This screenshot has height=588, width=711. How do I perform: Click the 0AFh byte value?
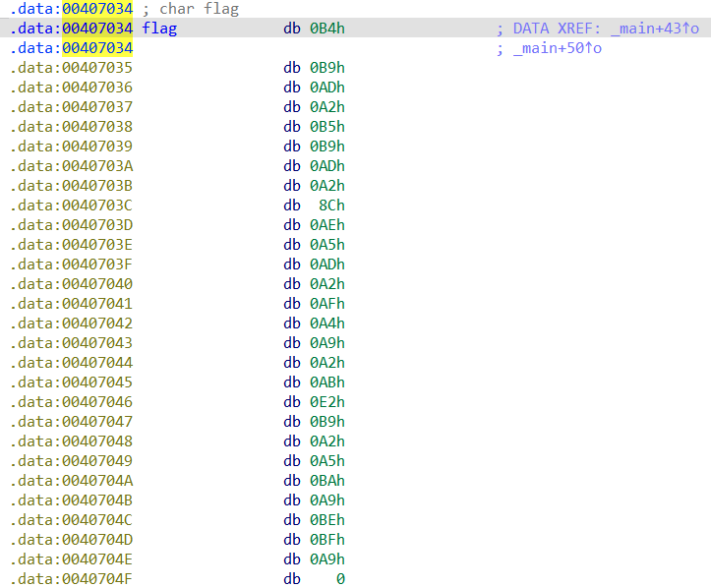327,304
